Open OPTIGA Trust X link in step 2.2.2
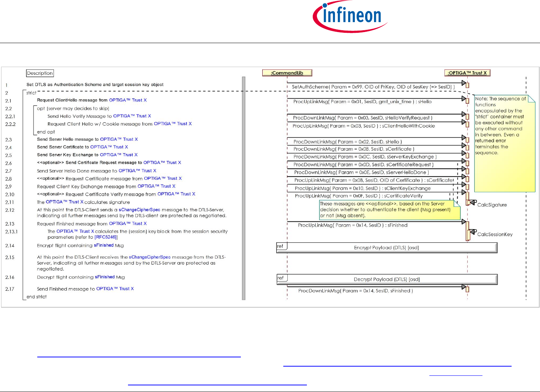540x392 pixels. tap(173, 124)
